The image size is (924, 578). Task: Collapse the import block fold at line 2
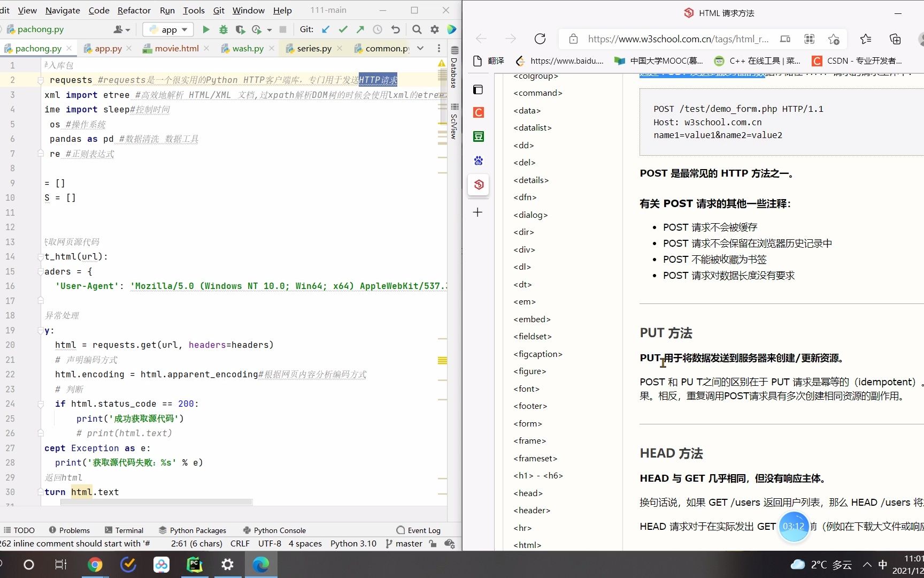pos(41,80)
